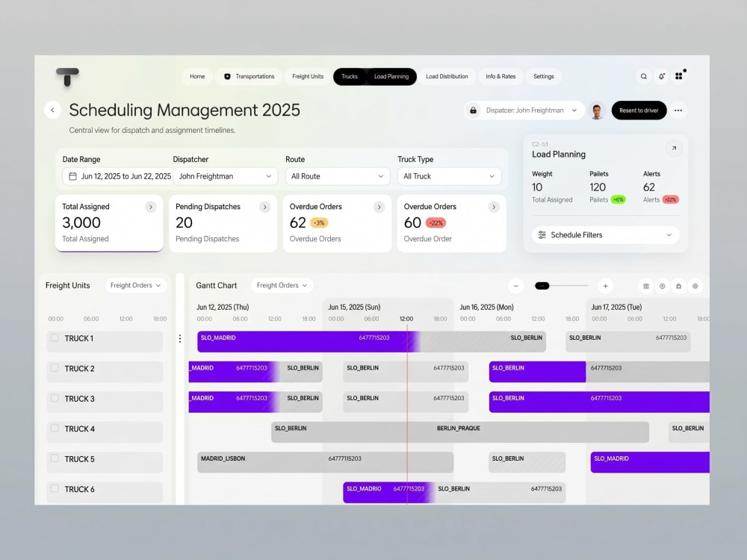The height and width of the screenshot is (560, 747).
Task: Click the calendar icon in Date Range
Action: point(73,176)
